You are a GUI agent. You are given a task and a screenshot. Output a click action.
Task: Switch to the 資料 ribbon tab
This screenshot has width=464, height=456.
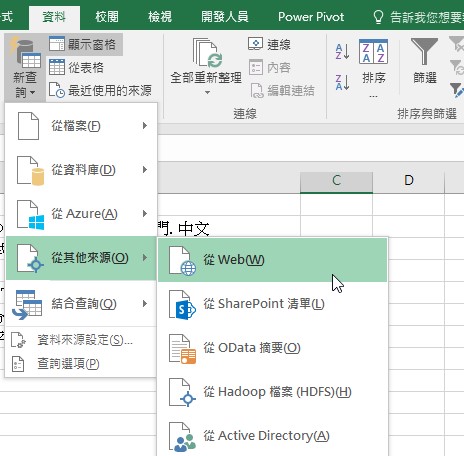click(x=54, y=17)
